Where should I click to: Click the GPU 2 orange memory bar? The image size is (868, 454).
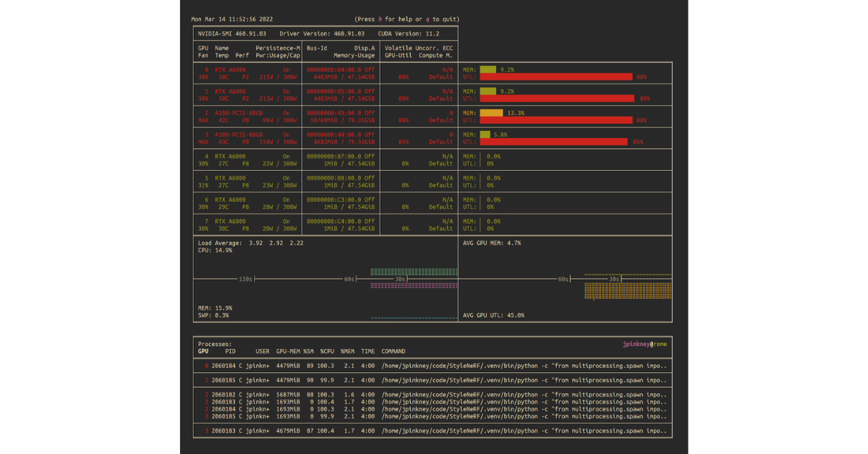pyautogui.click(x=491, y=113)
